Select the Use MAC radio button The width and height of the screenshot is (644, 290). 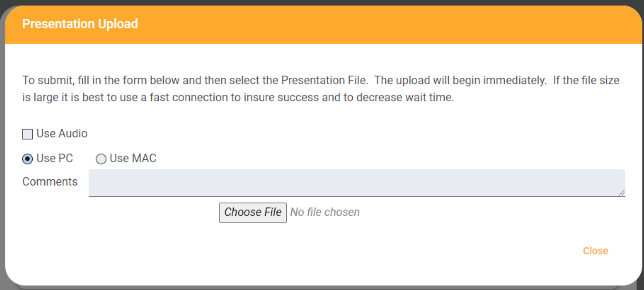[101, 159]
